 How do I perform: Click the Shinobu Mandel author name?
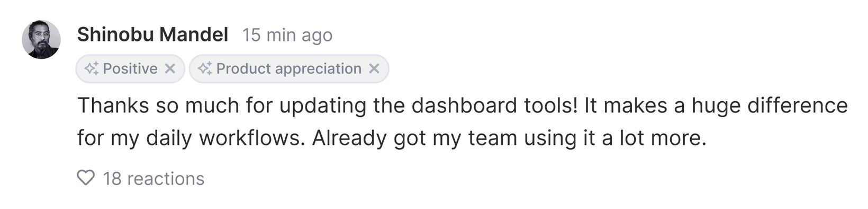click(x=153, y=34)
